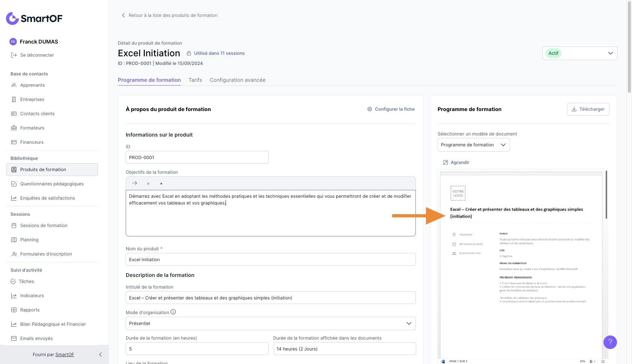Viewport: 632px width, 364px height.
Task: Open the Configuration avancée tab
Action: (x=237, y=80)
